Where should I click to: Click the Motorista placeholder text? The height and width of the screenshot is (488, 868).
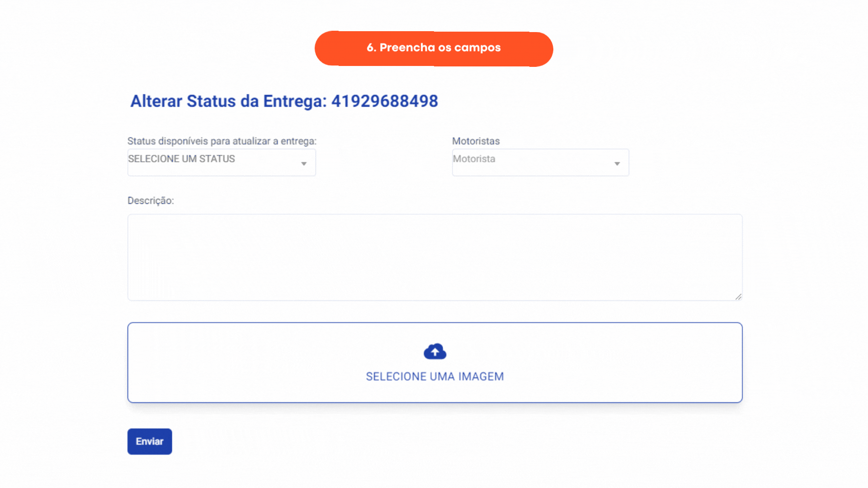click(x=474, y=159)
